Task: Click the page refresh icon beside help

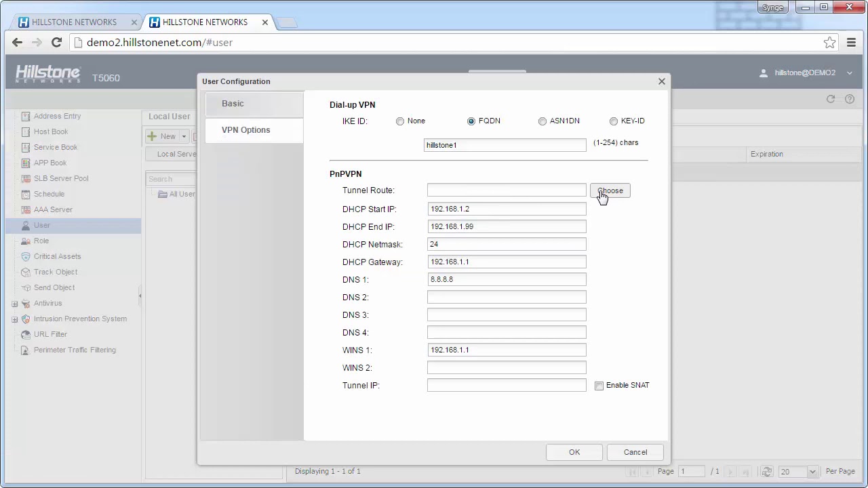Action: point(831,99)
